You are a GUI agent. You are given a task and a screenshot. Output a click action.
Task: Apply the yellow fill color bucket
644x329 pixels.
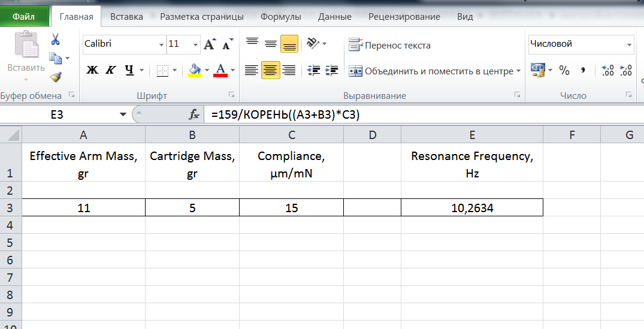[194, 71]
